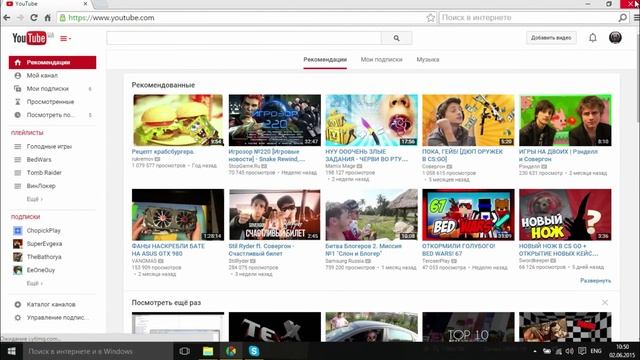Open Windows Start menu

click(12, 351)
